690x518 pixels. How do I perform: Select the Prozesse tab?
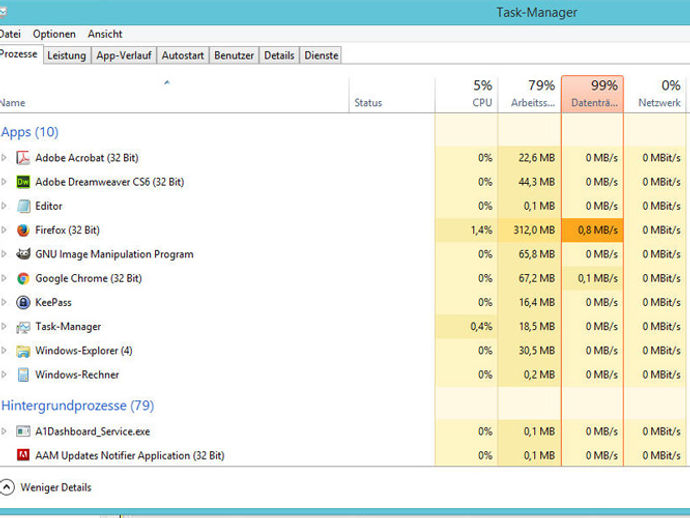coord(20,54)
